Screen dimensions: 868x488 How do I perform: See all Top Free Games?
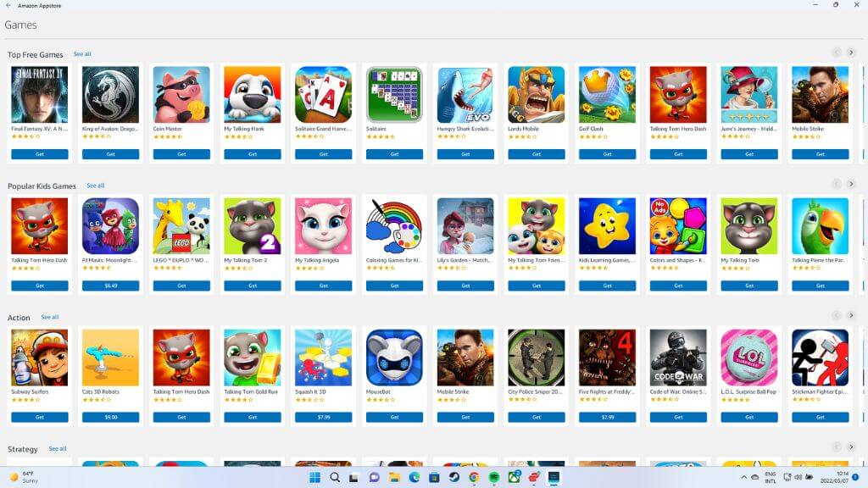point(82,54)
